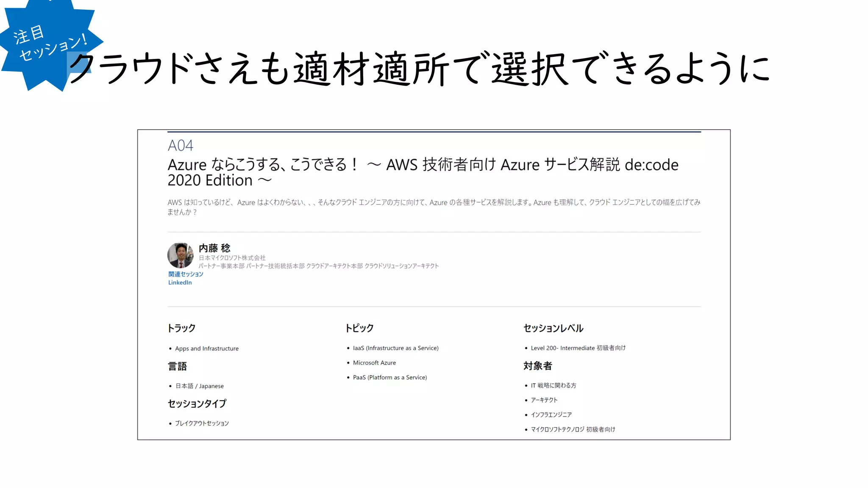Select the Microsoft Azure topic
Image resolution: width=868 pixels, height=488 pixels.
374,363
